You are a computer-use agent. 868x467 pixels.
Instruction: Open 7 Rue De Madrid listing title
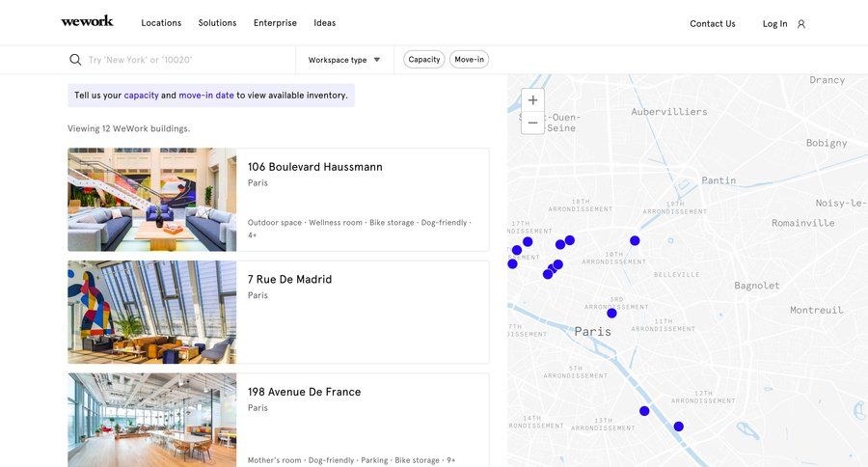click(289, 279)
